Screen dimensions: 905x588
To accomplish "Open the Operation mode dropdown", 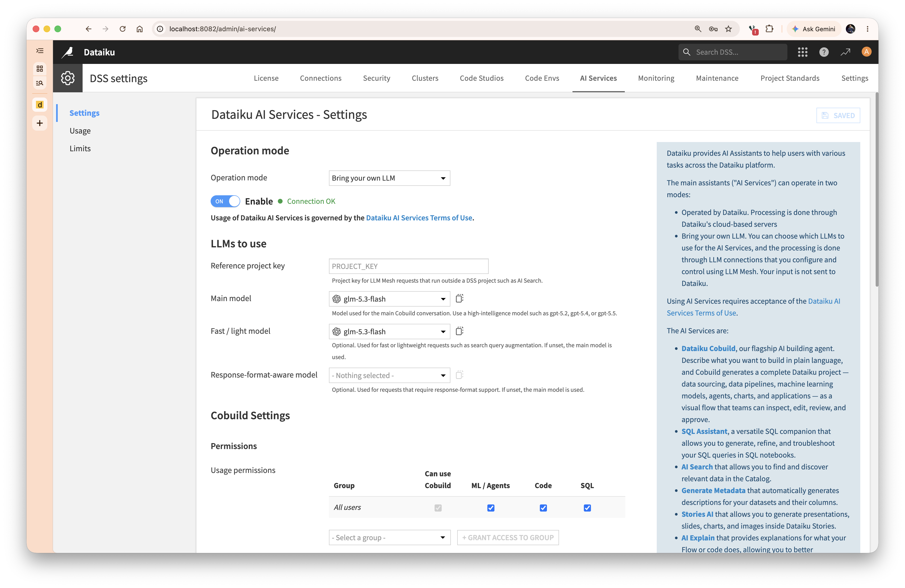I will click(389, 178).
